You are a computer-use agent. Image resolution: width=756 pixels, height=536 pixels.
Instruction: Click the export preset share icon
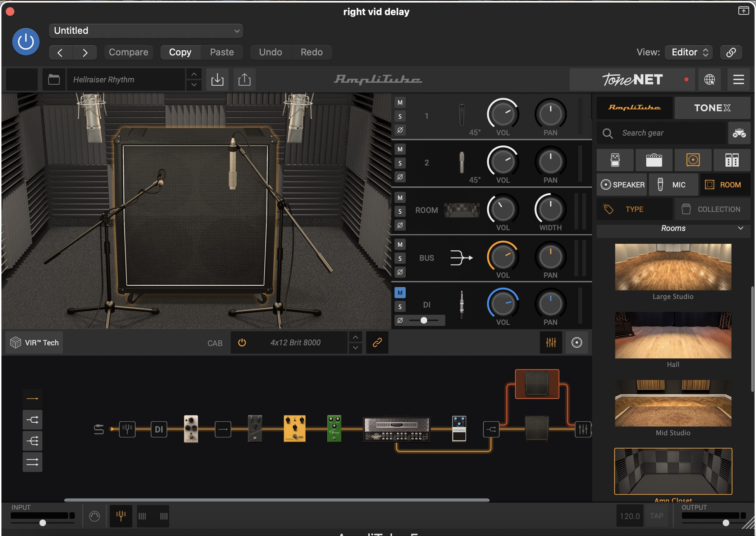(x=245, y=80)
